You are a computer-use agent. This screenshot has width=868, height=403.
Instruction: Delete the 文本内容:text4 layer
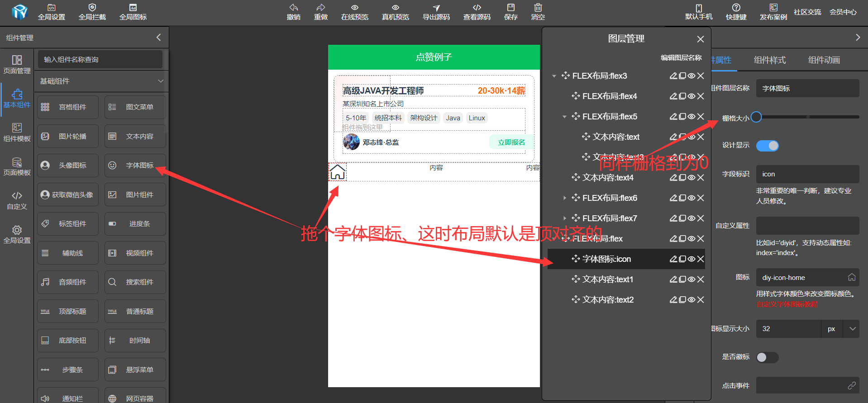pos(701,177)
